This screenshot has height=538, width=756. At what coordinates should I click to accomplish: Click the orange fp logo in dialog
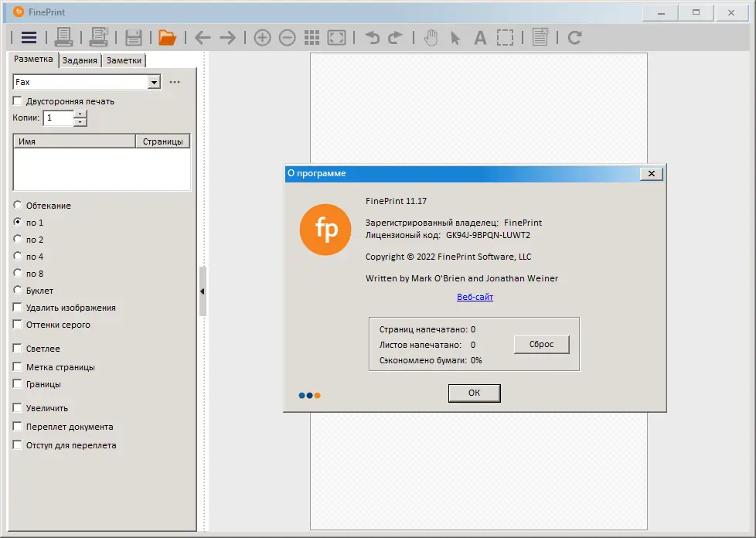click(x=325, y=230)
